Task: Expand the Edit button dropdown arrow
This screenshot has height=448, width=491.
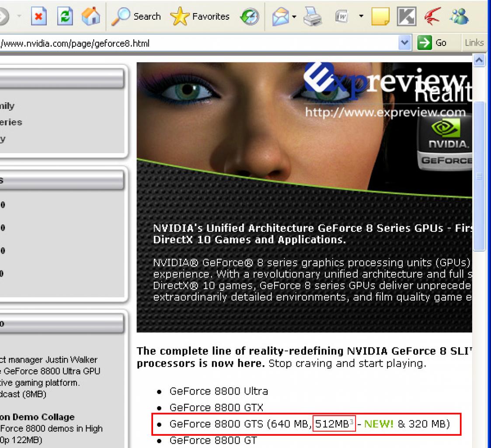Action: (361, 16)
